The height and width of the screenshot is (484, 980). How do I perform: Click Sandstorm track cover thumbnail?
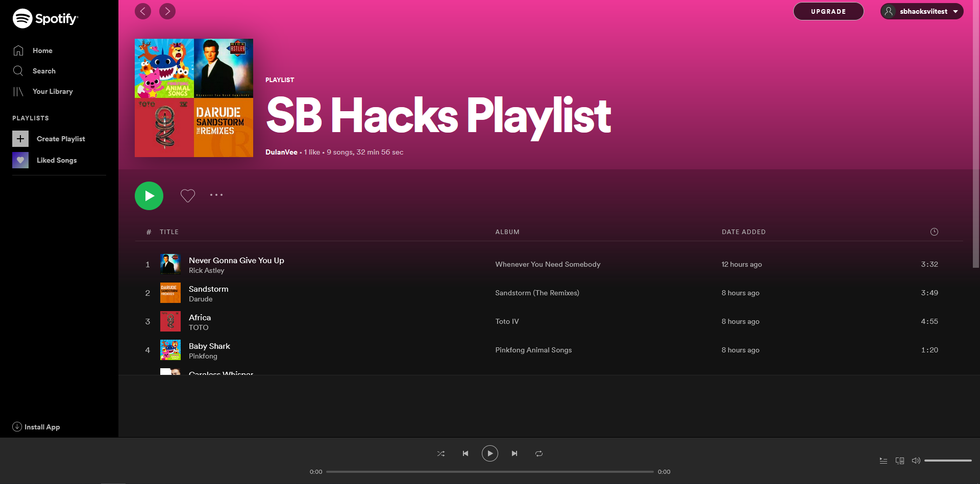(x=170, y=293)
